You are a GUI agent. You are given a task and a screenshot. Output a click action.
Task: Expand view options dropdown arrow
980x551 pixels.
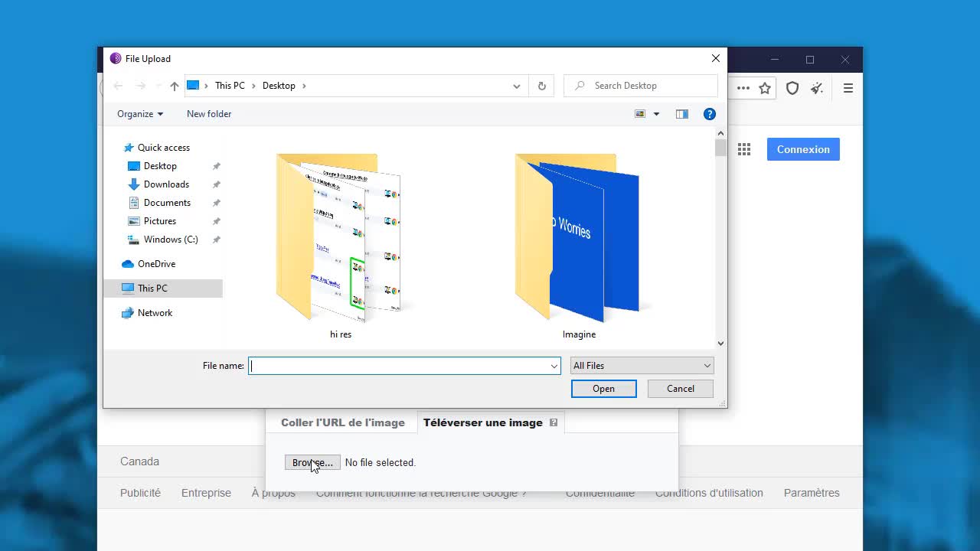[656, 114]
